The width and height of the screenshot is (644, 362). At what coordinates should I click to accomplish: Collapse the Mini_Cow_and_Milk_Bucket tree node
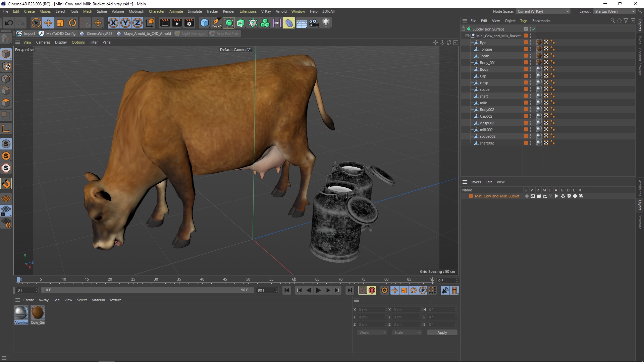coord(467,36)
